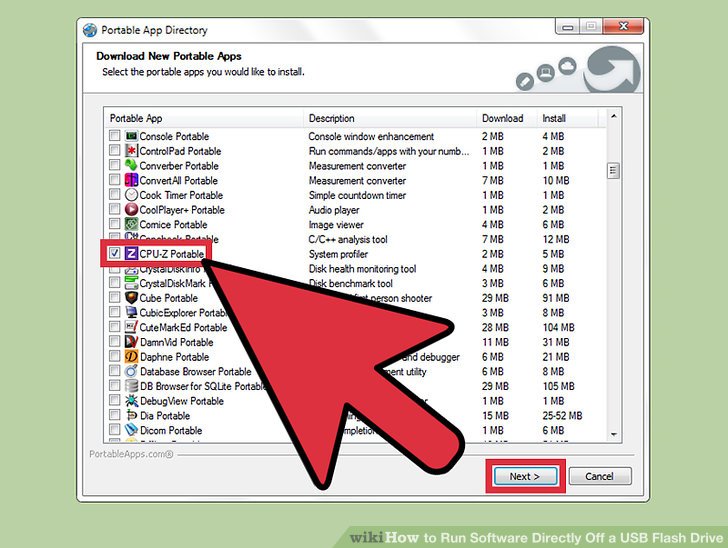The image size is (728, 548).
Task: Click the Cube Portable shield icon
Action: click(x=131, y=298)
